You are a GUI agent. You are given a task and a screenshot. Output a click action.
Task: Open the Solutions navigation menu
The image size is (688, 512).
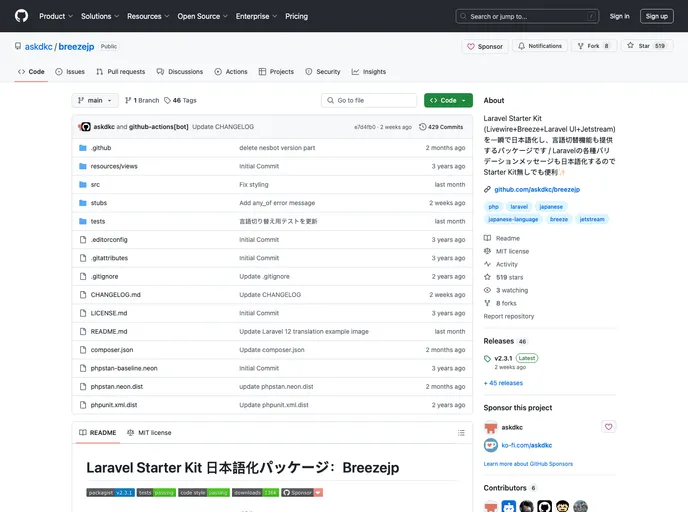click(100, 16)
